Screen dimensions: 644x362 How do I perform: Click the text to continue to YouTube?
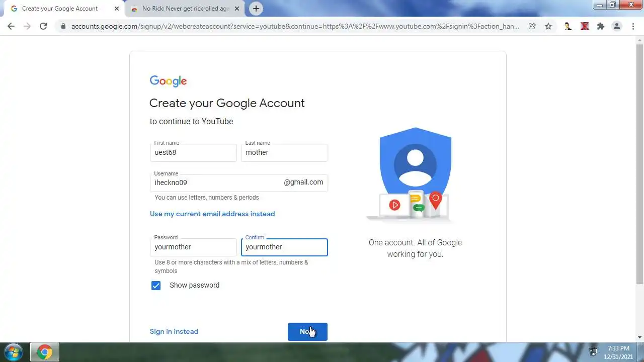click(x=191, y=121)
